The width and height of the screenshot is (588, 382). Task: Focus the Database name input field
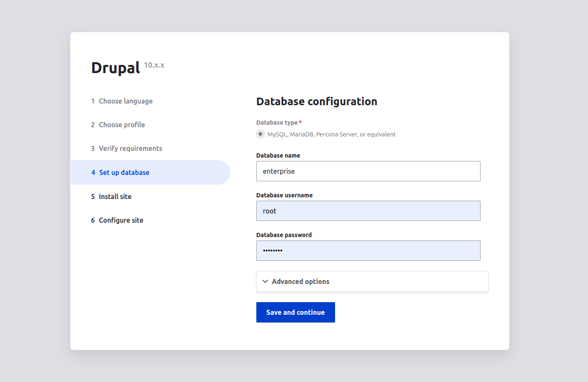point(368,171)
